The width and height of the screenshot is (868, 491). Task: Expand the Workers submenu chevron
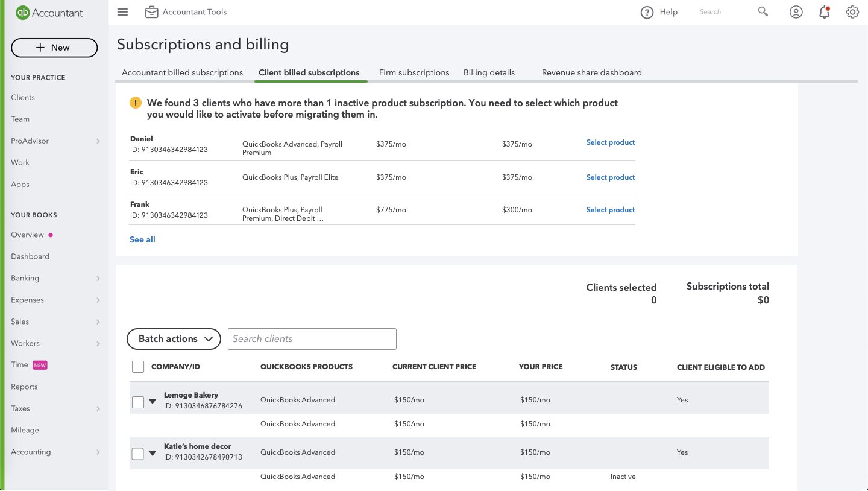(98, 344)
